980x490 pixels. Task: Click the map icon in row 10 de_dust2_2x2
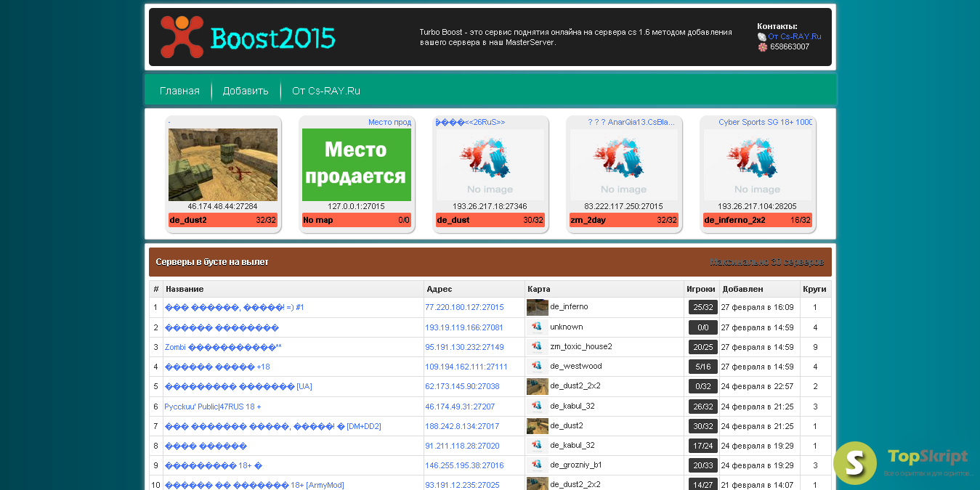538,484
